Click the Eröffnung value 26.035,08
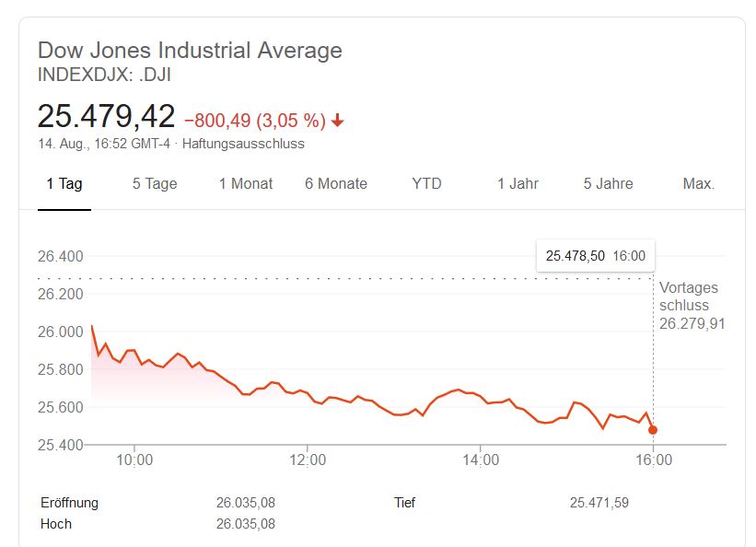756x547 pixels. tap(246, 503)
